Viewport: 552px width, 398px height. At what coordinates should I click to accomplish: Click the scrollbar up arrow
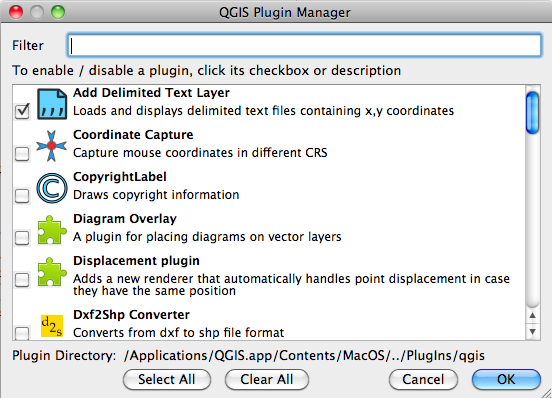click(532, 315)
